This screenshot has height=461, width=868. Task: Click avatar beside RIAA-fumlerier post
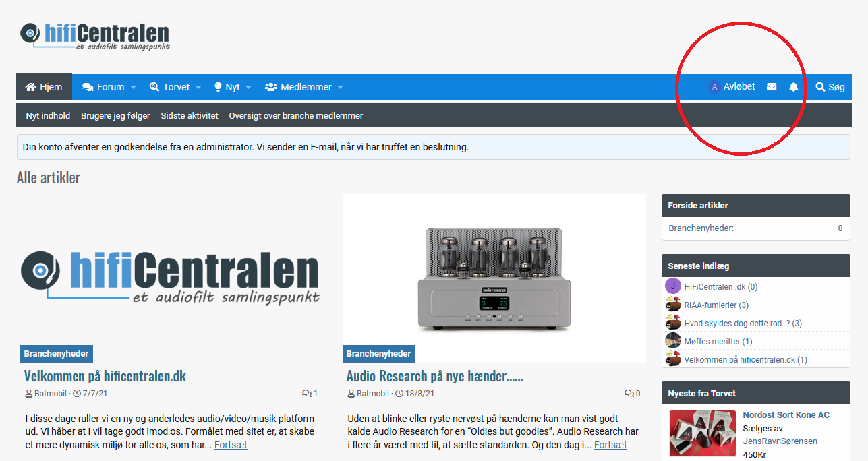click(673, 305)
